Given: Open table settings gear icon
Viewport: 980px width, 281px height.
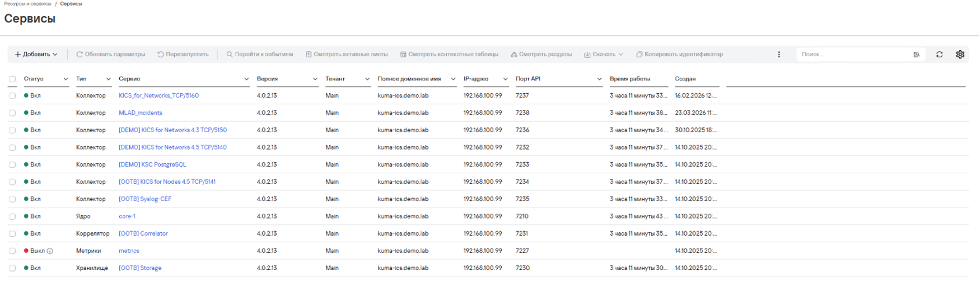Looking at the screenshot, I should coord(960,54).
